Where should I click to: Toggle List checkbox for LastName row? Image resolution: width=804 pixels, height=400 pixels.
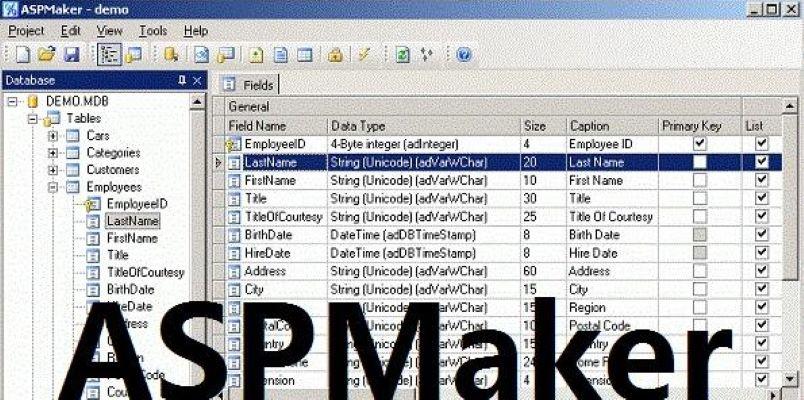coord(762,162)
